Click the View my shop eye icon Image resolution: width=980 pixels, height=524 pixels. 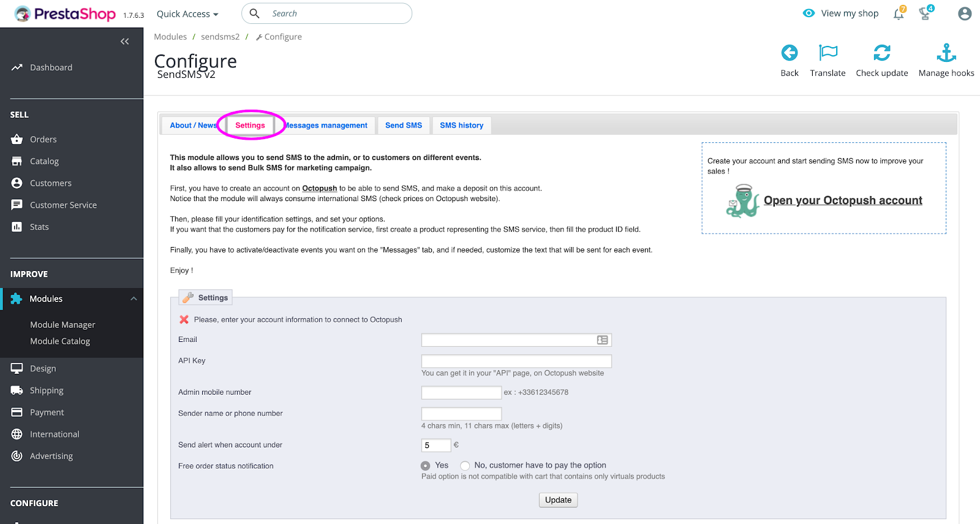click(x=809, y=13)
